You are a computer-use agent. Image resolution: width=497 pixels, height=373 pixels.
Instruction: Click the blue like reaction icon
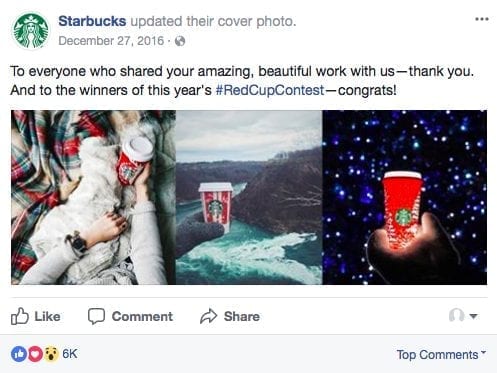tap(19, 354)
